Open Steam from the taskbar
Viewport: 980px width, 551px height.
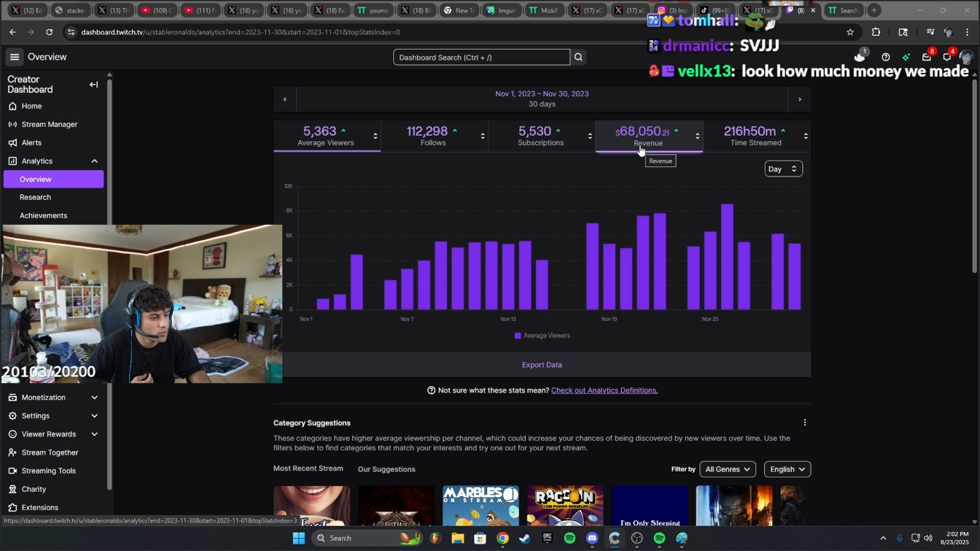coord(525,539)
